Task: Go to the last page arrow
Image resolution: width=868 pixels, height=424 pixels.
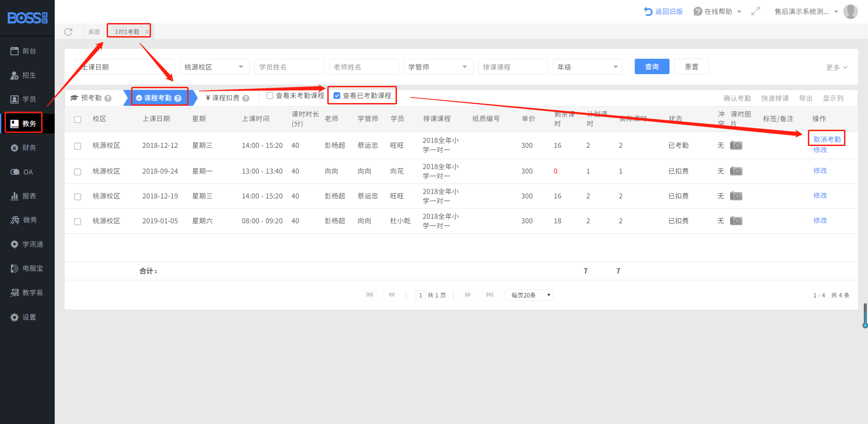Action: pyautogui.click(x=490, y=295)
